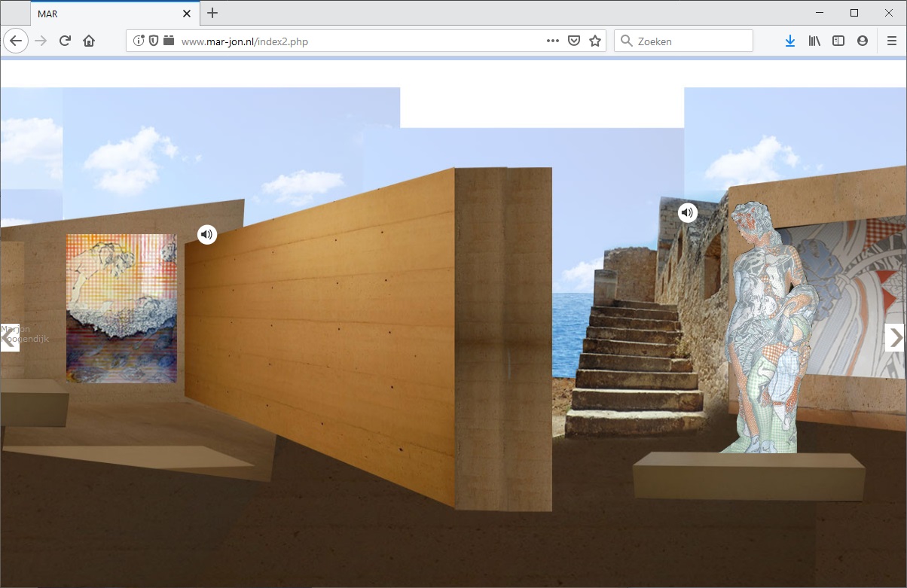Viewport: 907px width, 588px height.
Task: Save page to Pocket
Action: click(x=574, y=41)
